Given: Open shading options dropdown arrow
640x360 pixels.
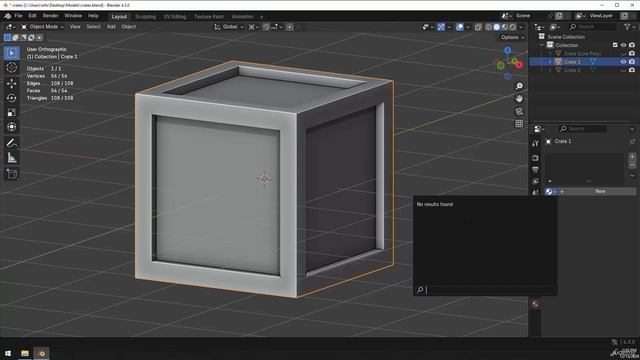Looking at the screenshot, I should [521, 27].
